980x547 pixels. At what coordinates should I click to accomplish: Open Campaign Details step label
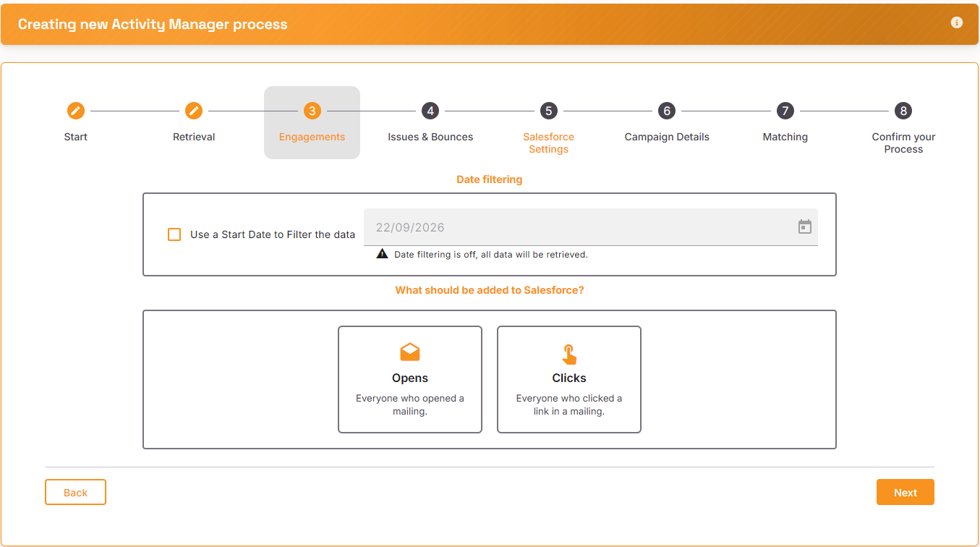(x=667, y=137)
